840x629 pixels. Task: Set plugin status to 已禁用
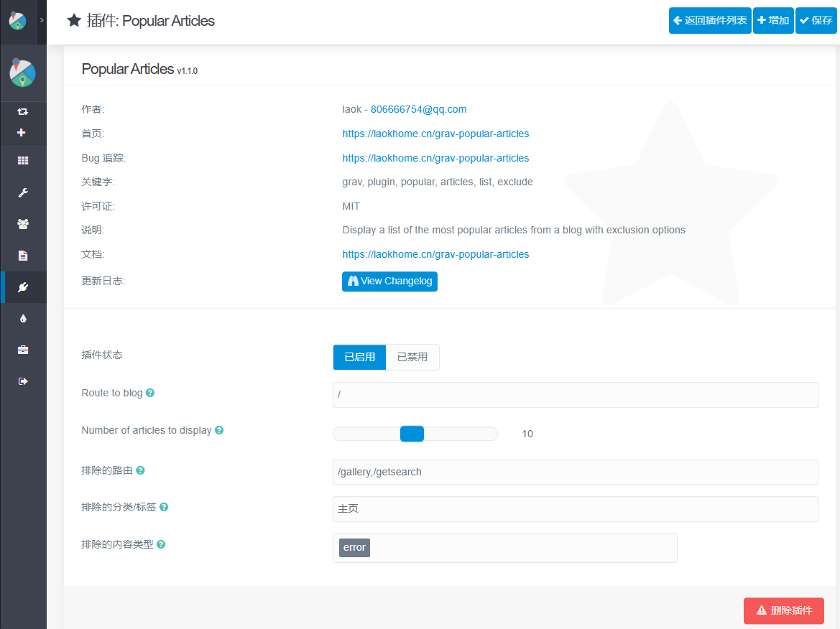coord(412,357)
